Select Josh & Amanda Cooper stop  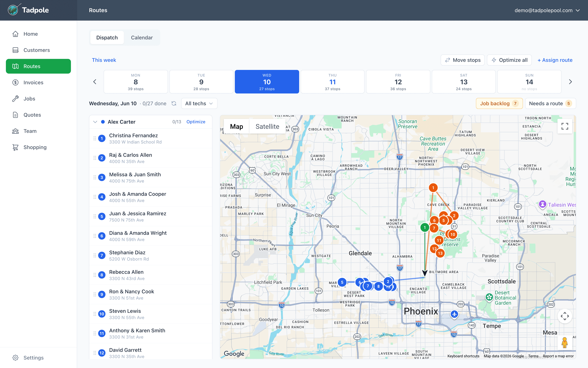point(151,197)
